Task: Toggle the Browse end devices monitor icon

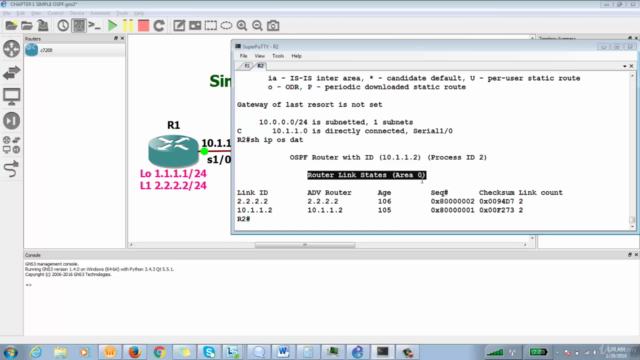Action: point(11,97)
